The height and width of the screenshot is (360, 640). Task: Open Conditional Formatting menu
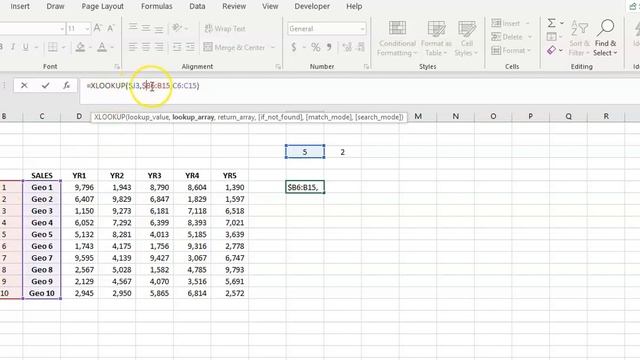pyautogui.click(x=397, y=38)
